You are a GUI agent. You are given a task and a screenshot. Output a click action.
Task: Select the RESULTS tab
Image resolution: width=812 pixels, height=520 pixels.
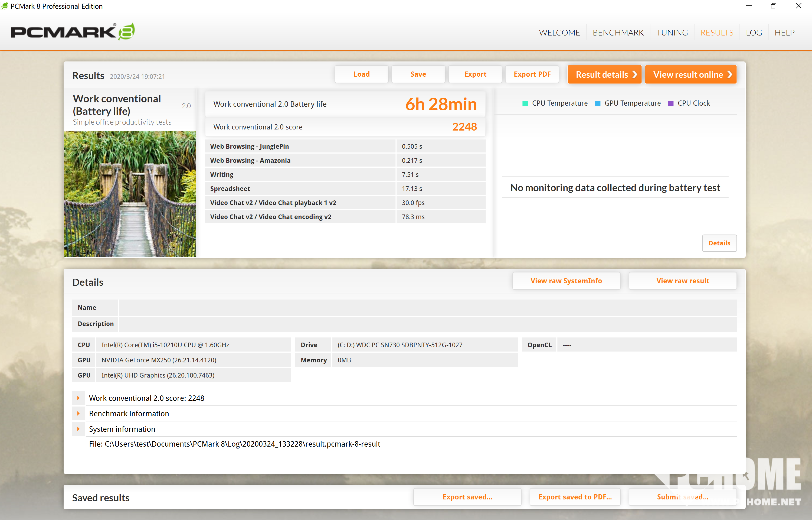pos(717,33)
